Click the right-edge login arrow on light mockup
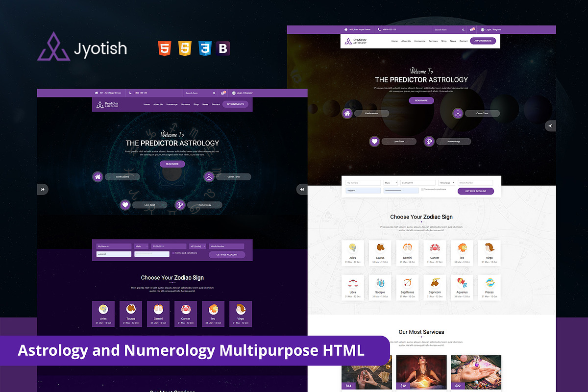588x392 pixels. tap(550, 125)
